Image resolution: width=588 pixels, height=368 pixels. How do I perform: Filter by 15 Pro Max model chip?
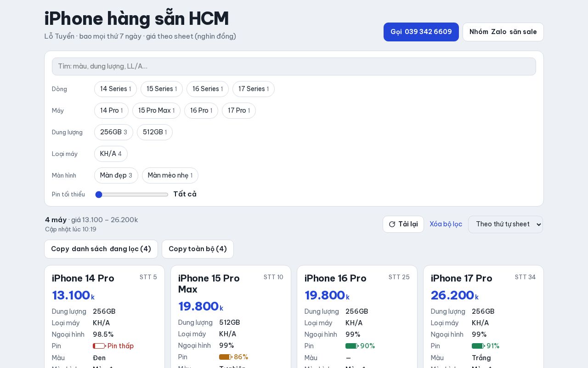pyautogui.click(x=156, y=110)
